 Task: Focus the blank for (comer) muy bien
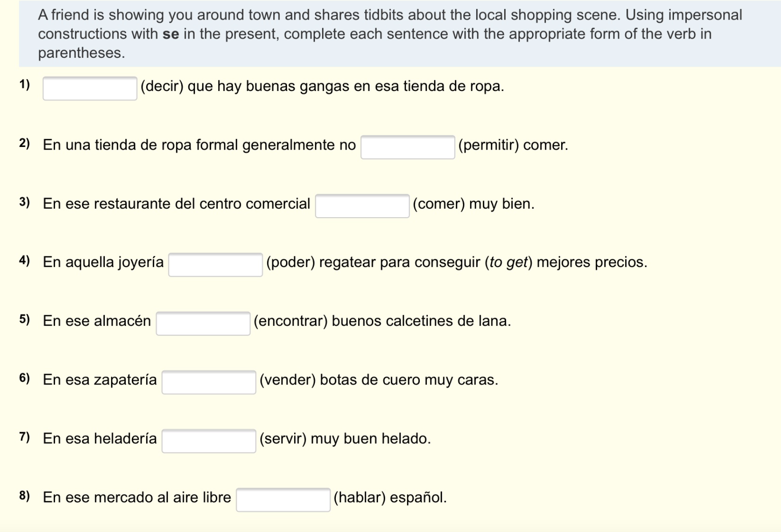[x=362, y=206]
